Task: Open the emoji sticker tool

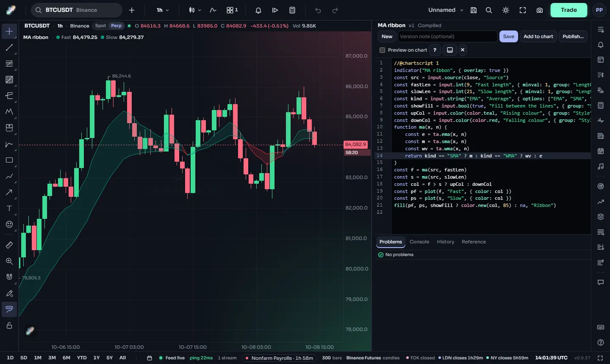Action: pyautogui.click(x=9, y=224)
